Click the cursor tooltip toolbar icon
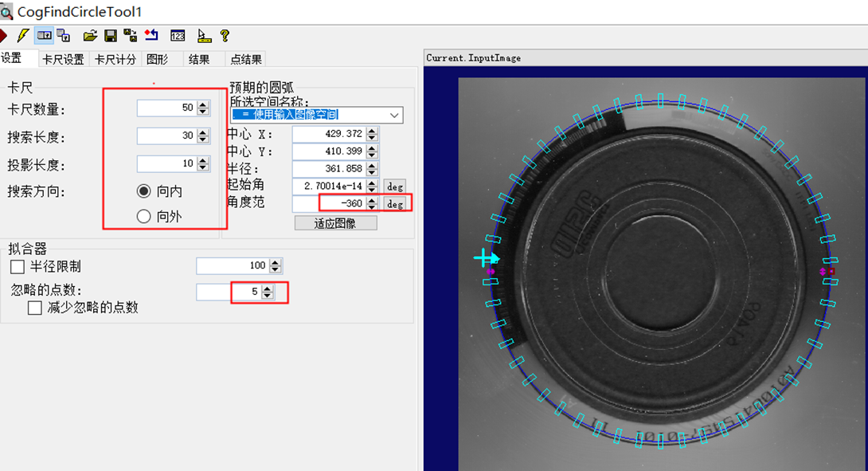 (x=205, y=36)
